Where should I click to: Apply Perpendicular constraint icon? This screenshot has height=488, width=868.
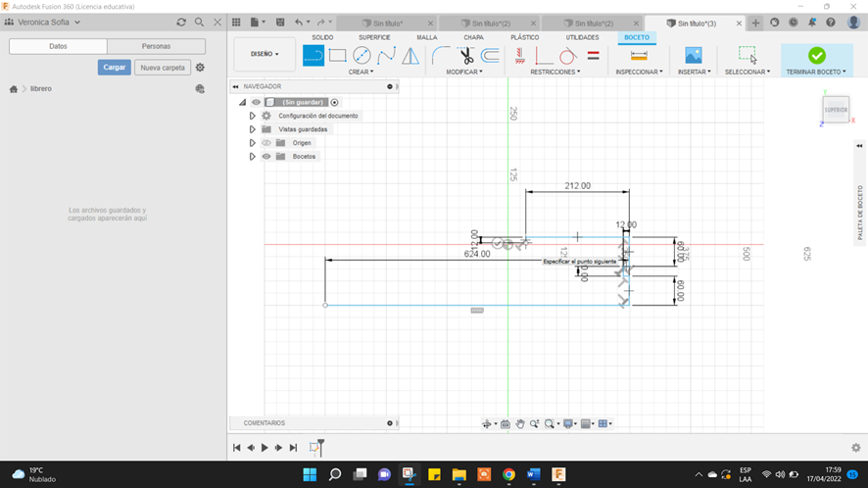[x=544, y=56]
